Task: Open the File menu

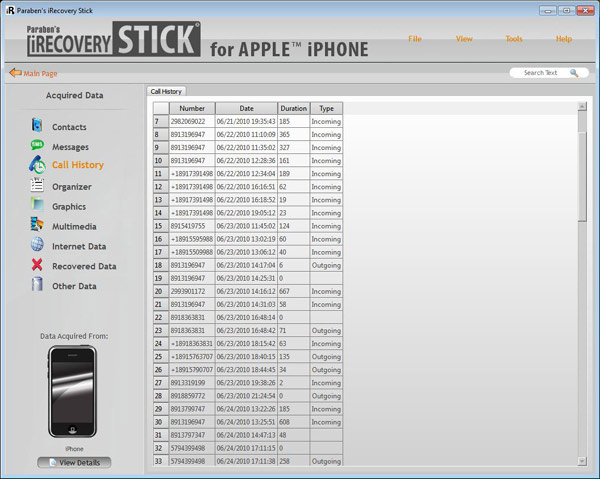Action: [x=414, y=38]
